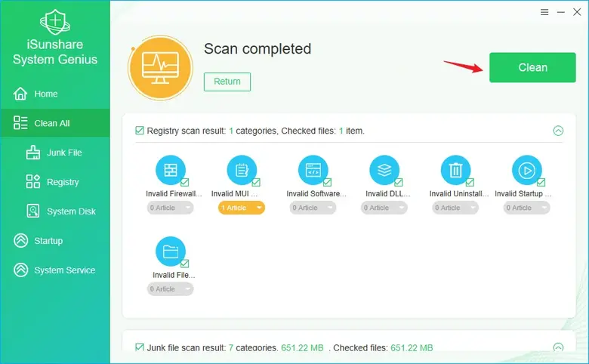Viewport: 589px width, 364px height.
Task: Click the Invalid Firewall... label
Action: click(174, 194)
